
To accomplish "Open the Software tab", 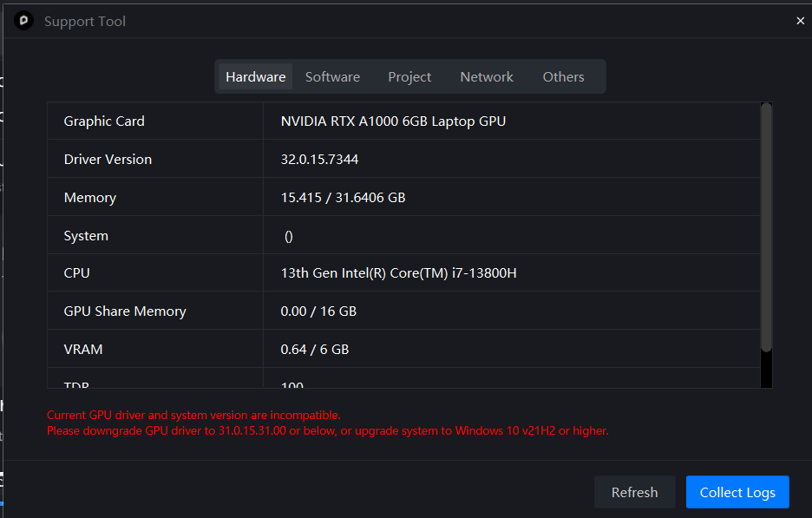I will tap(332, 76).
